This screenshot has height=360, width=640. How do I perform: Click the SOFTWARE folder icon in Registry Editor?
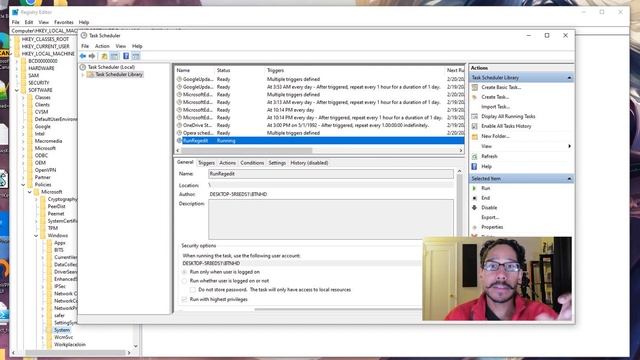click(x=24, y=90)
